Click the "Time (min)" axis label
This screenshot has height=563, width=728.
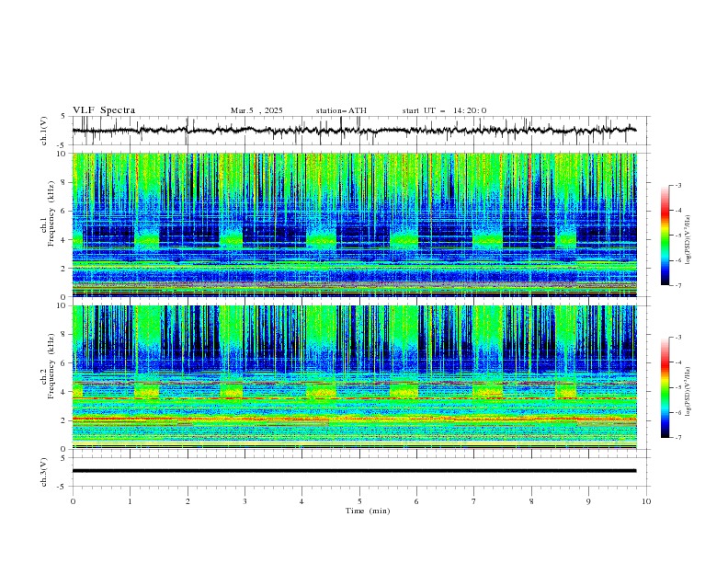tap(368, 511)
